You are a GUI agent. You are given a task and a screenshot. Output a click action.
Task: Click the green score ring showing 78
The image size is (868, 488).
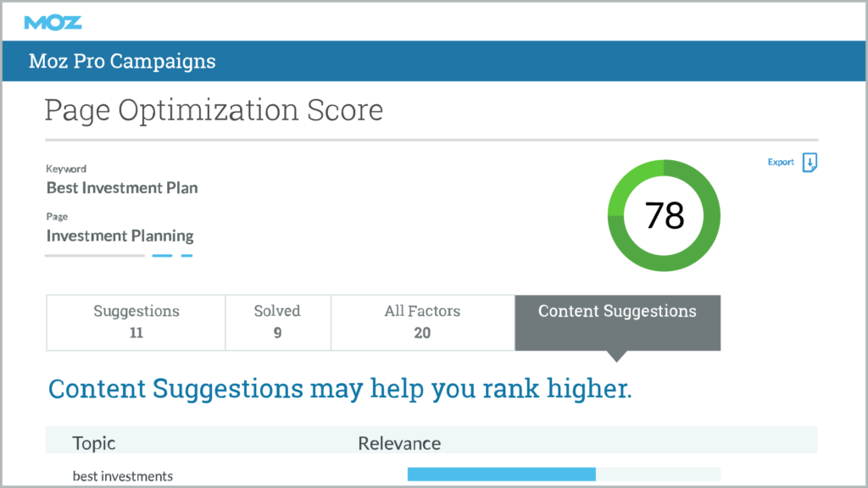pyautogui.click(x=664, y=166)
